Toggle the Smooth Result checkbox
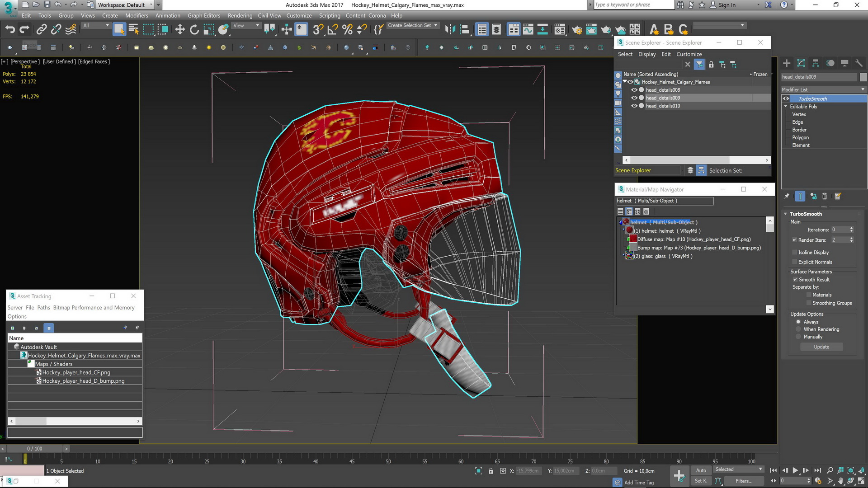 795,280
